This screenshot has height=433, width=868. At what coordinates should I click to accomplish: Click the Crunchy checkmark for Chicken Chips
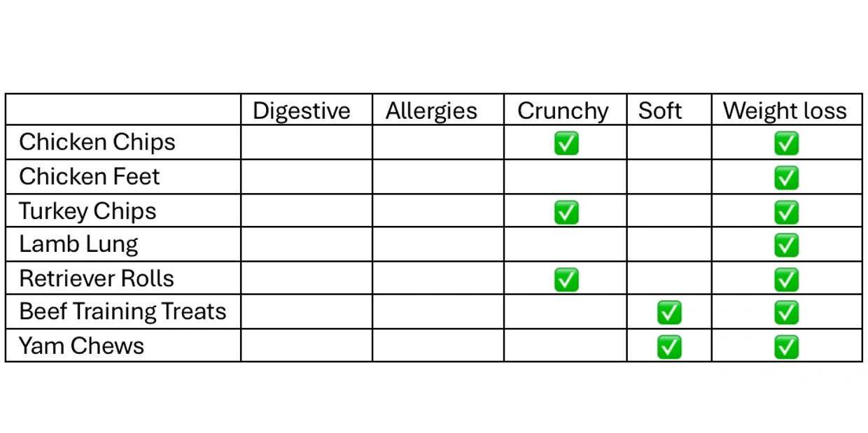pyautogui.click(x=566, y=143)
